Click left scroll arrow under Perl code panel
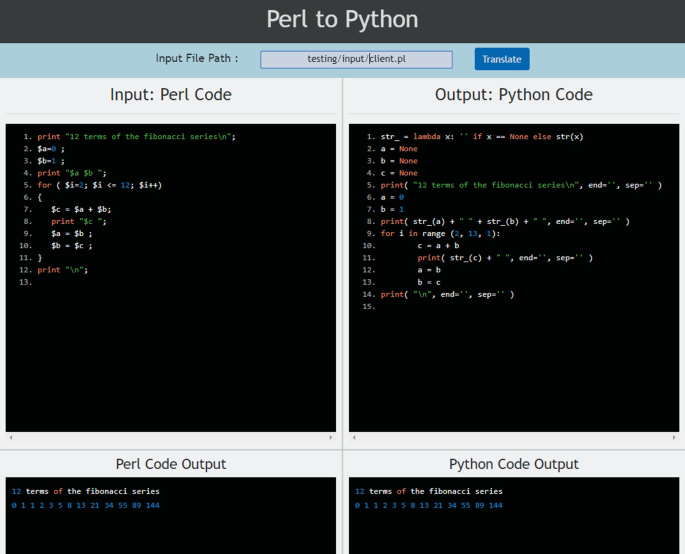This screenshot has width=685, height=554. [x=11, y=438]
